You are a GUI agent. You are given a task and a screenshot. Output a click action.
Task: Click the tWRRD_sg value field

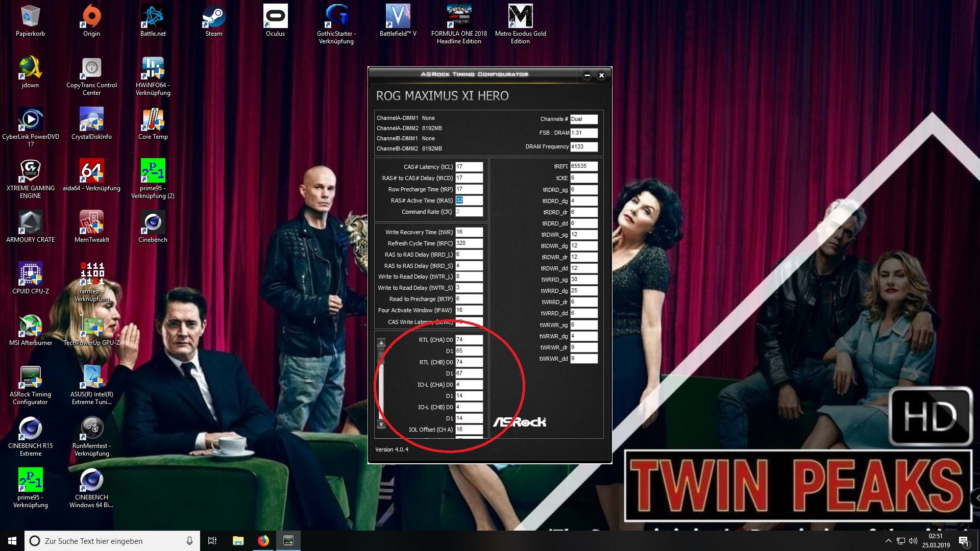(583, 280)
